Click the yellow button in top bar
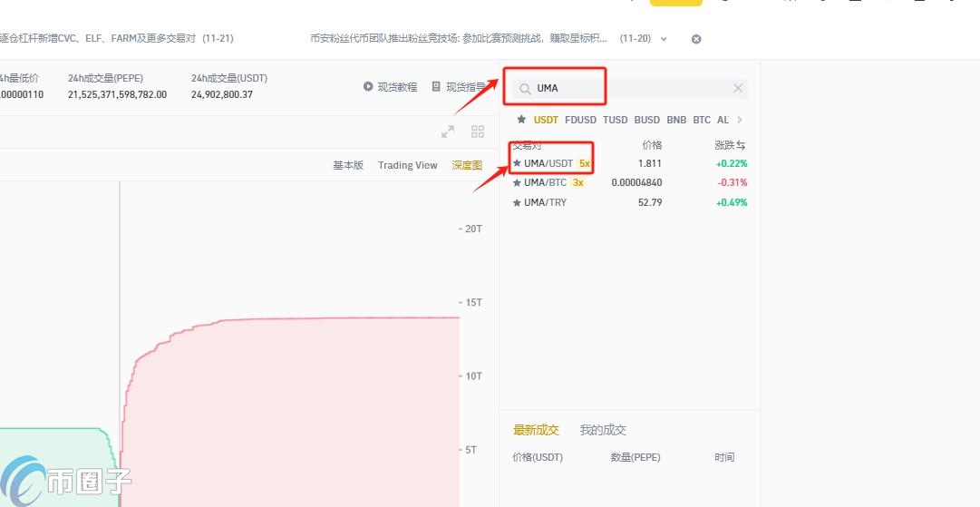Image resolution: width=980 pixels, height=507 pixels. pos(675,3)
